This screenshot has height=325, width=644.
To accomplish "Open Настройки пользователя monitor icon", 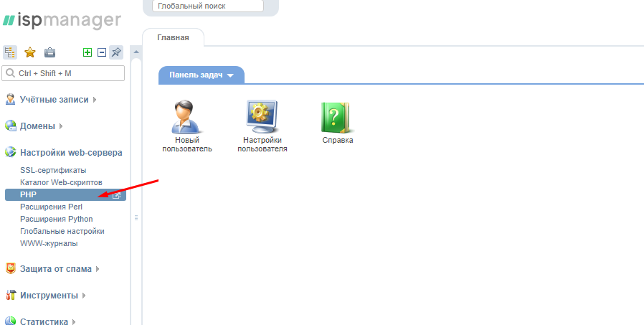I will [x=262, y=117].
